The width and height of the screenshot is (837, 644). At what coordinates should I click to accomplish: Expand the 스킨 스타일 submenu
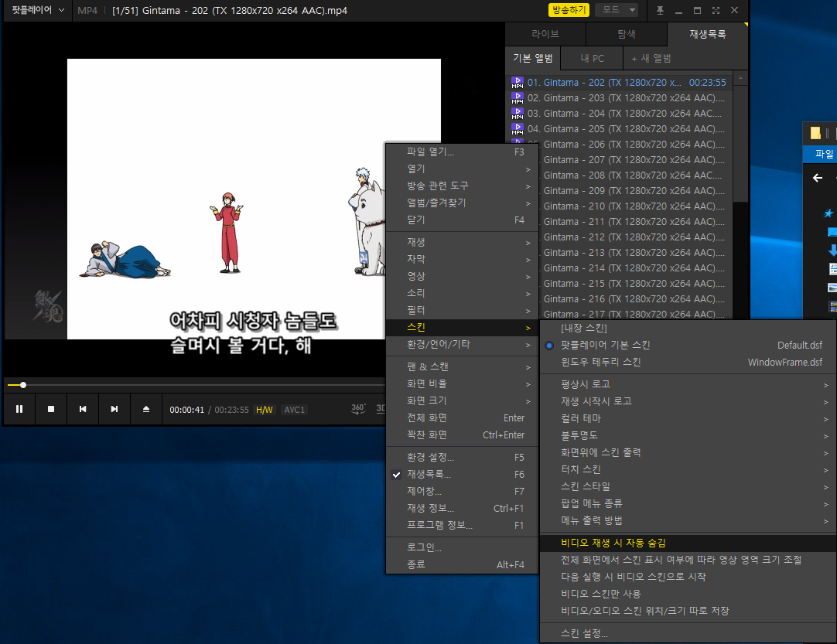click(x=688, y=486)
